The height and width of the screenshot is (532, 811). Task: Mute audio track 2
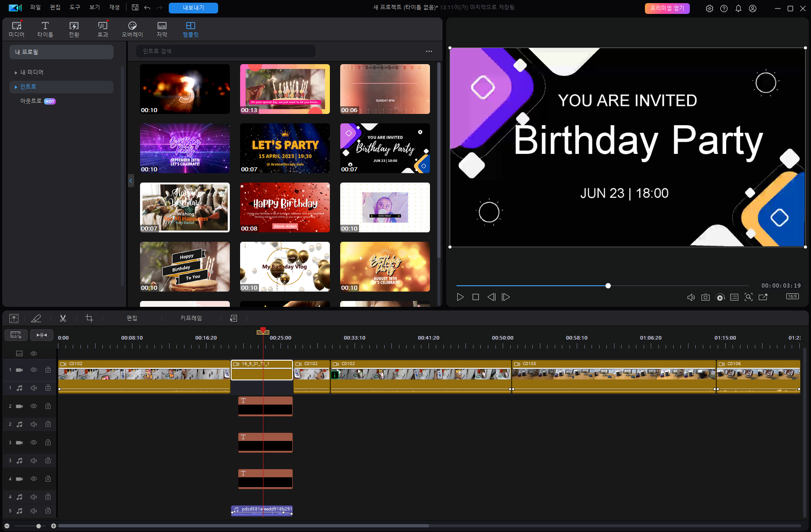click(34, 424)
